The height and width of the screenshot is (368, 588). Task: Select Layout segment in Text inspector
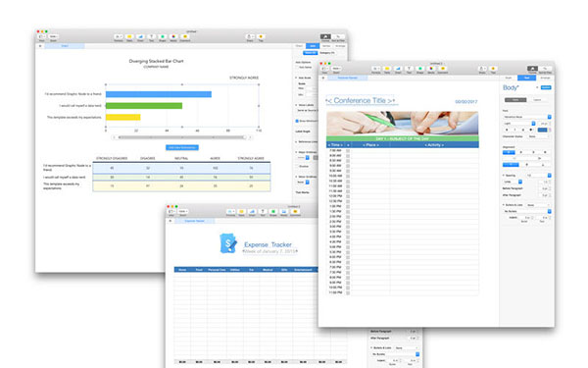pyautogui.click(x=537, y=100)
